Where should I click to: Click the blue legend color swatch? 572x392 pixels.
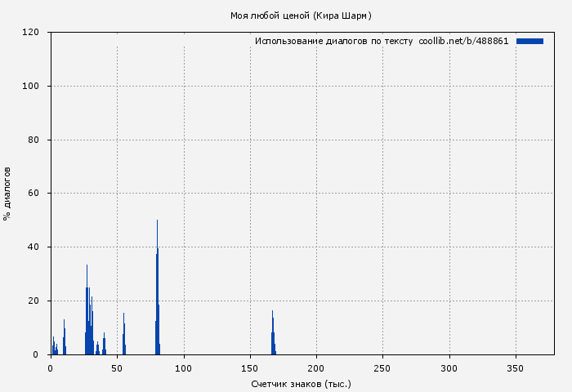(x=530, y=41)
